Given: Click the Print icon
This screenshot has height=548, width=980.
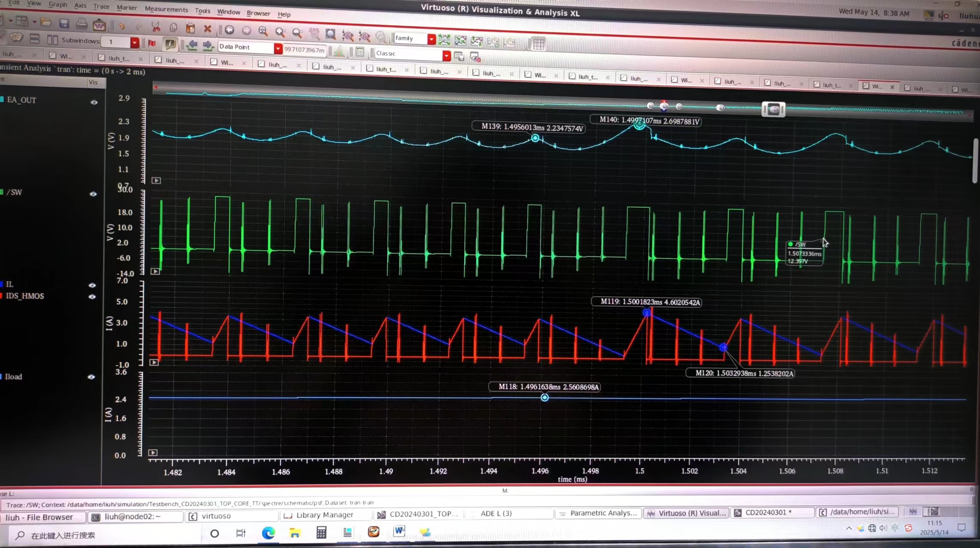Looking at the screenshot, I should 81,24.
